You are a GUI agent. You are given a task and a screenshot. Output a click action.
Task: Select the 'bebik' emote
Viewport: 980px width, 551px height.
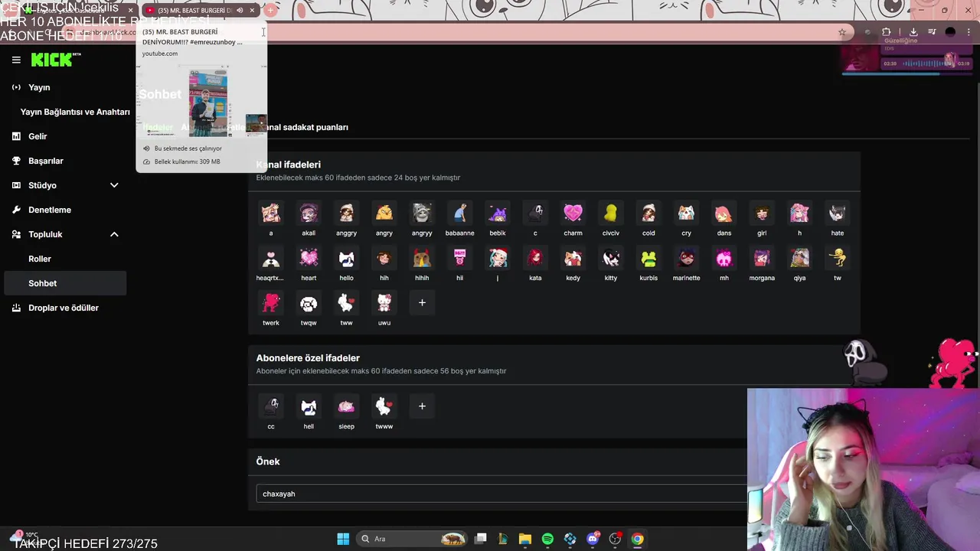(x=498, y=213)
